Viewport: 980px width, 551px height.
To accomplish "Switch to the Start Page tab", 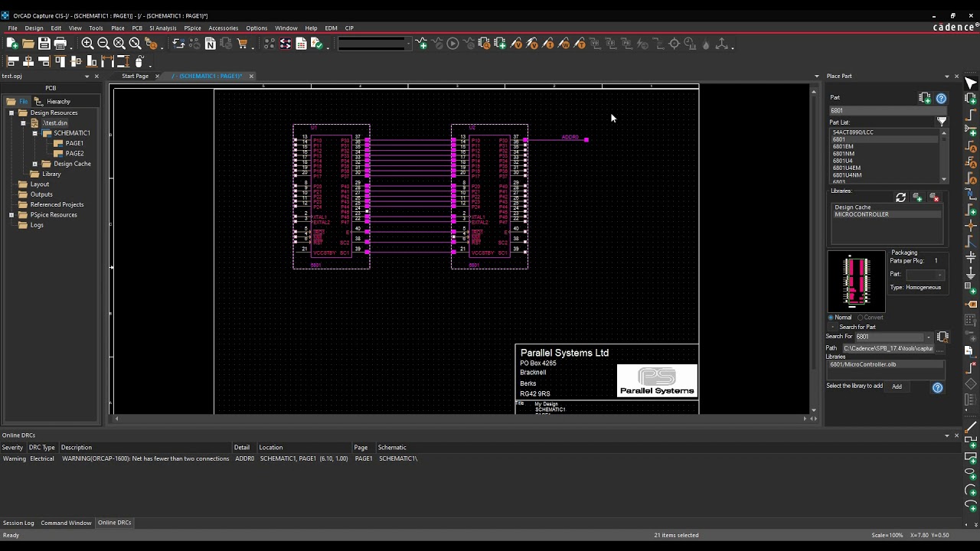I will coord(136,76).
